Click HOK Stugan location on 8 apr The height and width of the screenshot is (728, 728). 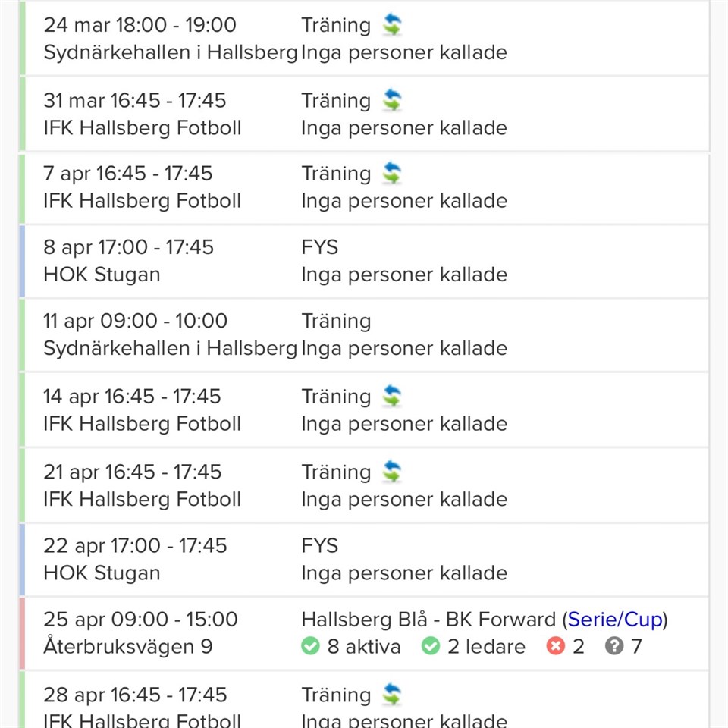(x=102, y=275)
